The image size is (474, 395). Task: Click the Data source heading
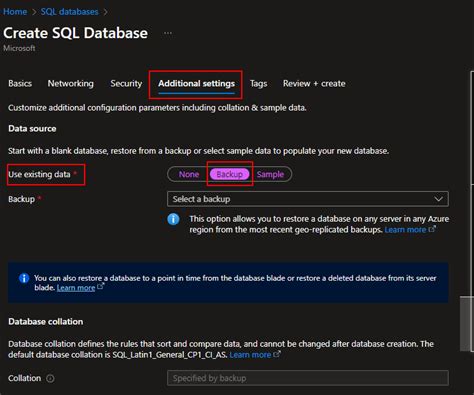coord(32,129)
